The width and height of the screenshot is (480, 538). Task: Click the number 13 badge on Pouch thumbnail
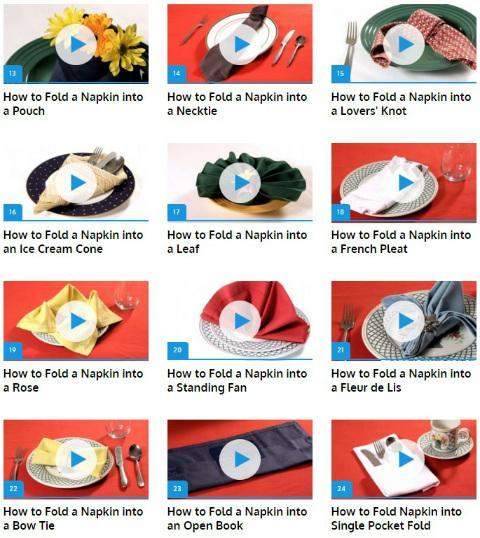(13, 73)
